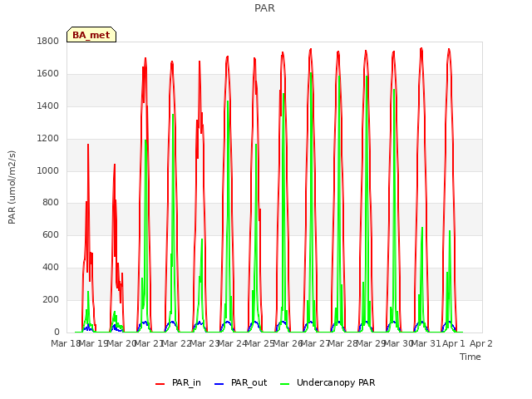This screenshot has width=532, height=399.
Task: Click the y-axis title PAR (umol/m2/s)
Action: click(x=12, y=187)
